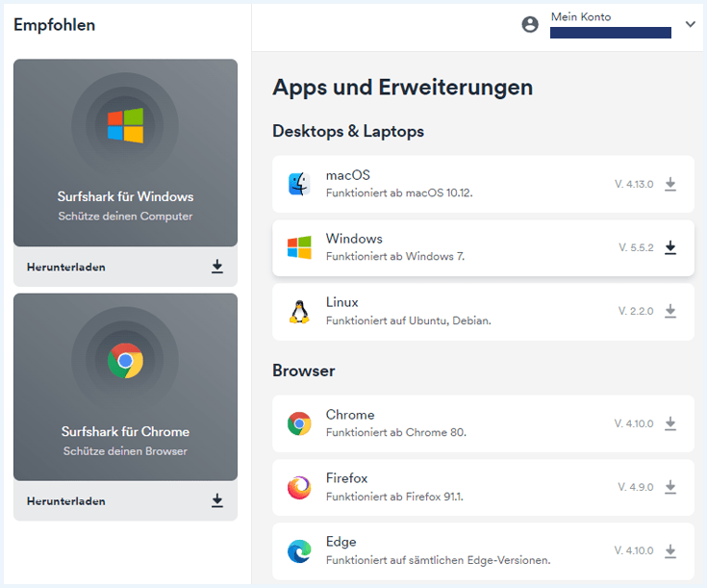Image resolution: width=707 pixels, height=588 pixels.
Task: Click the Firefox logo
Action: 299,487
